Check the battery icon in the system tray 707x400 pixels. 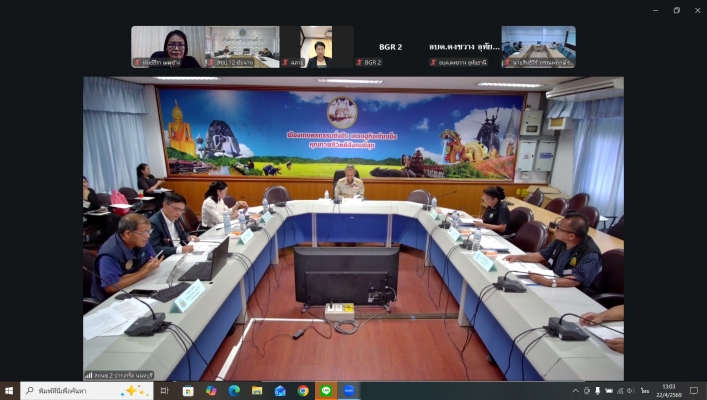coord(609,391)
